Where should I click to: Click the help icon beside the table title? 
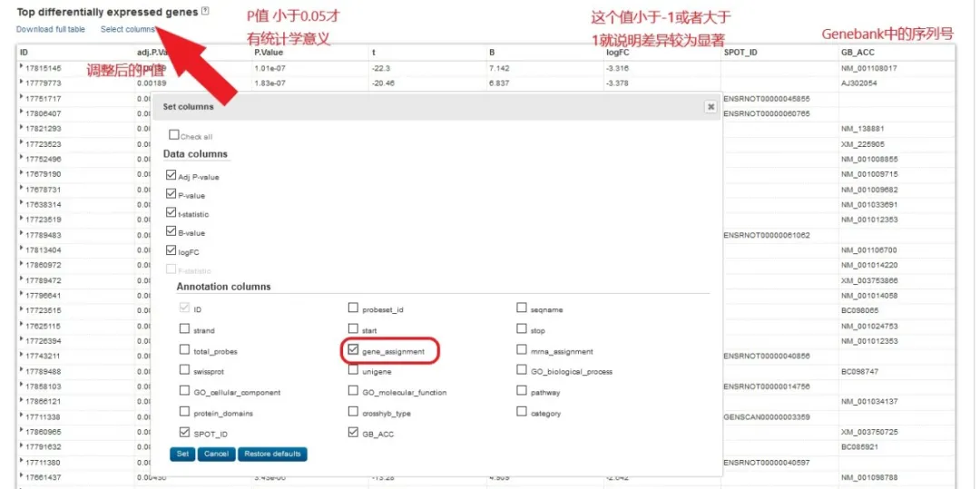pyautogui.click(x=204, y=11)
